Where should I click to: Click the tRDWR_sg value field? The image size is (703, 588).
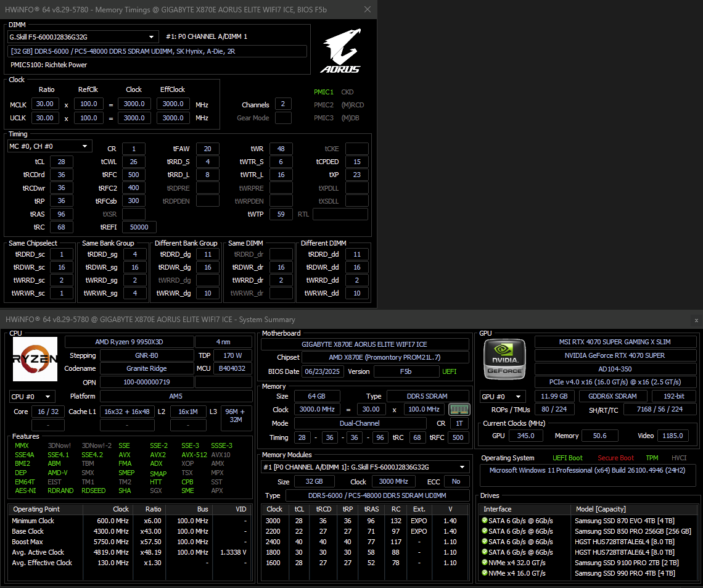tap(135, 267)
